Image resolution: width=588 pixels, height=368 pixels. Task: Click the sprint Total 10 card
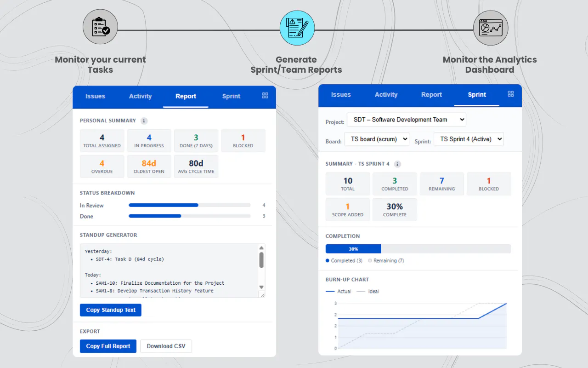(x=348, y=184)
